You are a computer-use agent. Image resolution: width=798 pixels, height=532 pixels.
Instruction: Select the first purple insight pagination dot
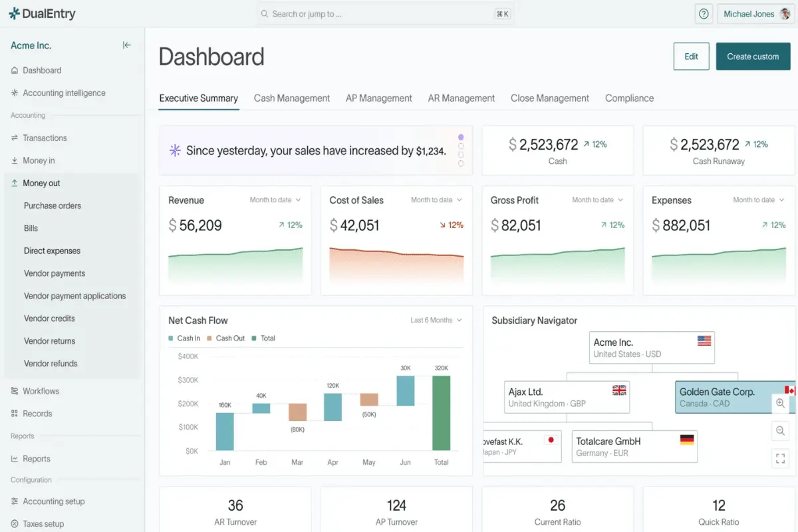(461, 138)
